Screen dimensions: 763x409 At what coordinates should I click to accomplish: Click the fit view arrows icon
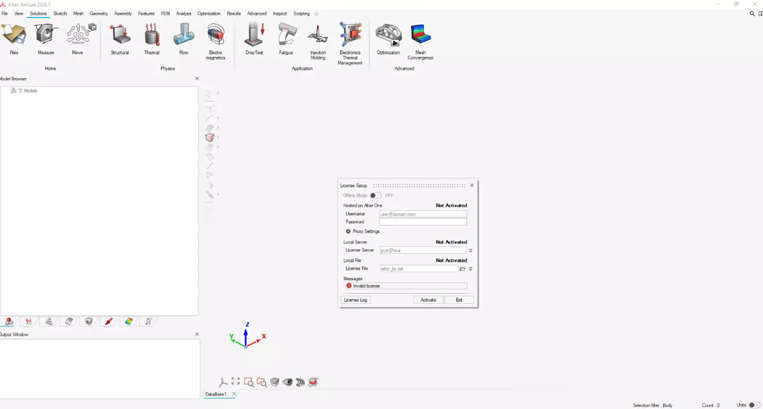tap(236, 382)
